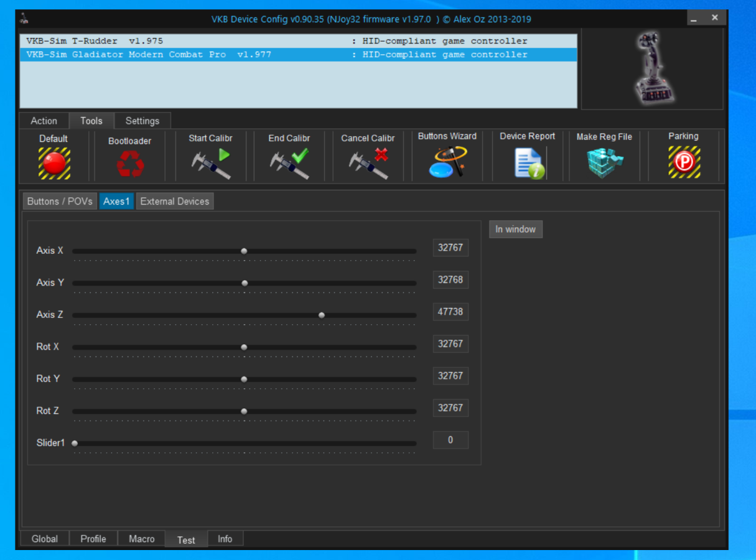Click the Rot Y slider handle
Image resolution: width=756 pixels, height=560 pixels.
coord(244,379)
